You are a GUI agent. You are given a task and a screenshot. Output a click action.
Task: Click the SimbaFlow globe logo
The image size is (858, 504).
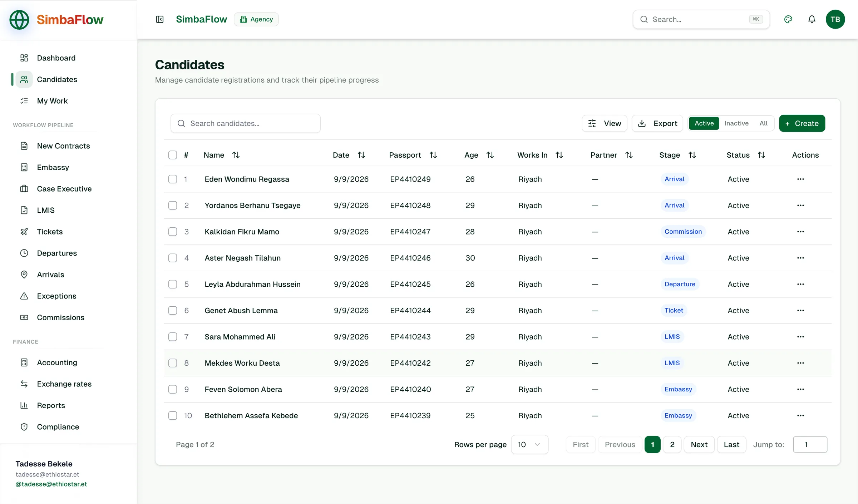[x=19, y=20]
